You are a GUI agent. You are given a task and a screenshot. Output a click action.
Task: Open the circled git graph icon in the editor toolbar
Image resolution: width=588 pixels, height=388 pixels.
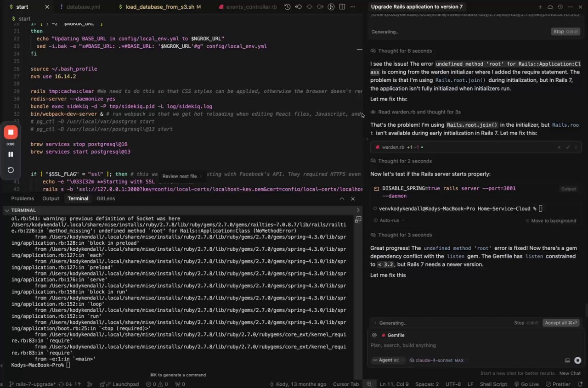click(331, 7)
